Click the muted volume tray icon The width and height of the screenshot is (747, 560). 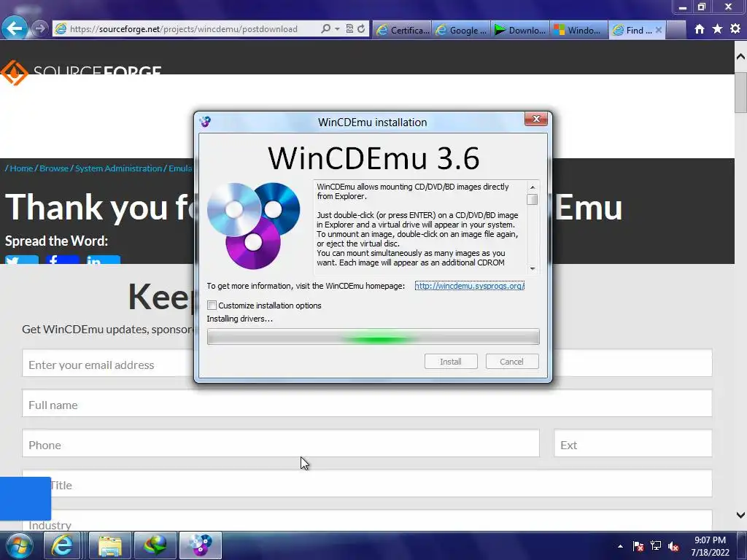pyautogui.click(x=673, y=546)
